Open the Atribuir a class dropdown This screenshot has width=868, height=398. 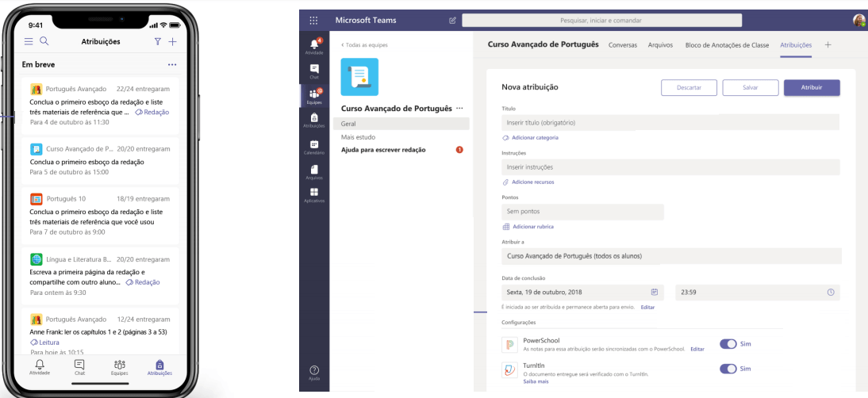[x=671, y=257]
